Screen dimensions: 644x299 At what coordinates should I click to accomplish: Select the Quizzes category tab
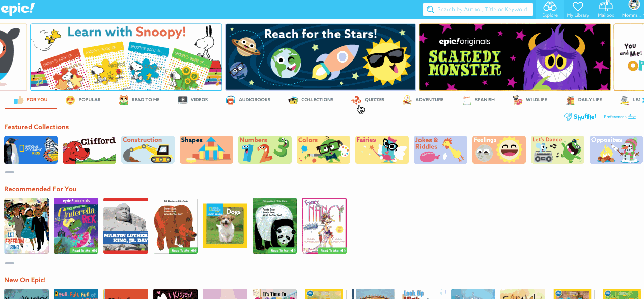point(368,100)
